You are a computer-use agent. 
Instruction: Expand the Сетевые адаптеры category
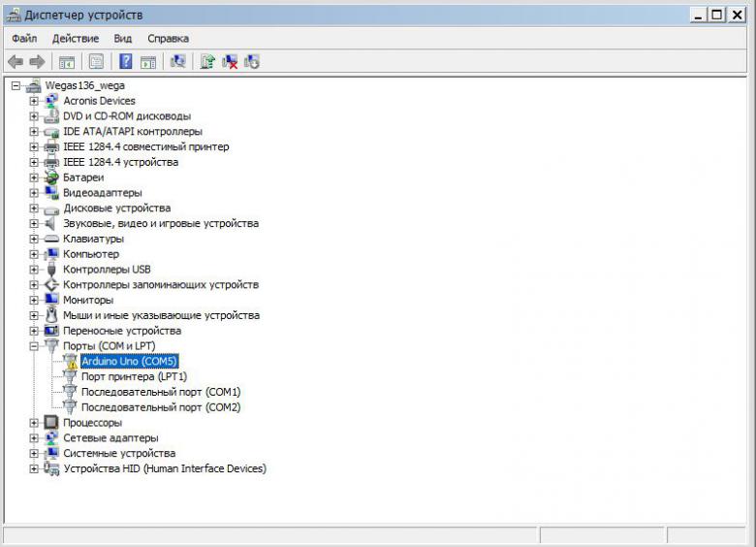pos(34,438)
